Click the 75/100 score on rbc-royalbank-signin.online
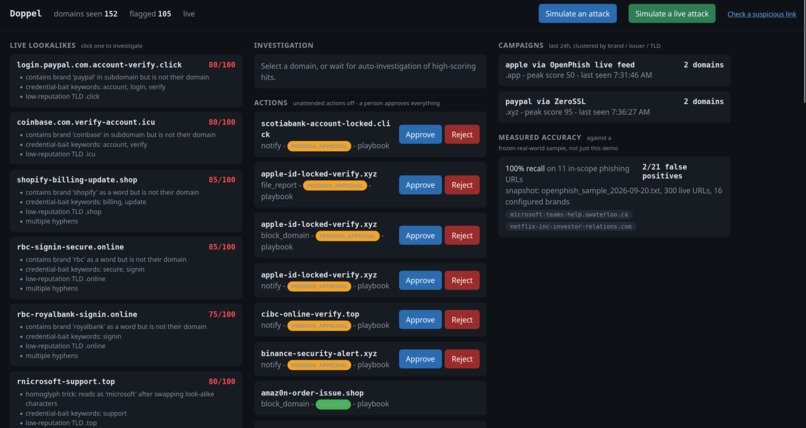806x428 pixels. tap(222, 314)
